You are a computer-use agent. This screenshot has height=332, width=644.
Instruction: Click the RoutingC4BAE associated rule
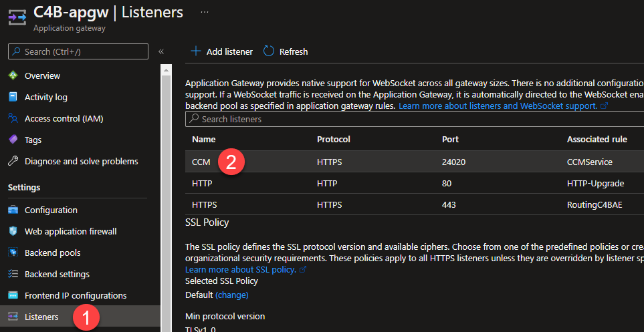[x=595, y=204]
